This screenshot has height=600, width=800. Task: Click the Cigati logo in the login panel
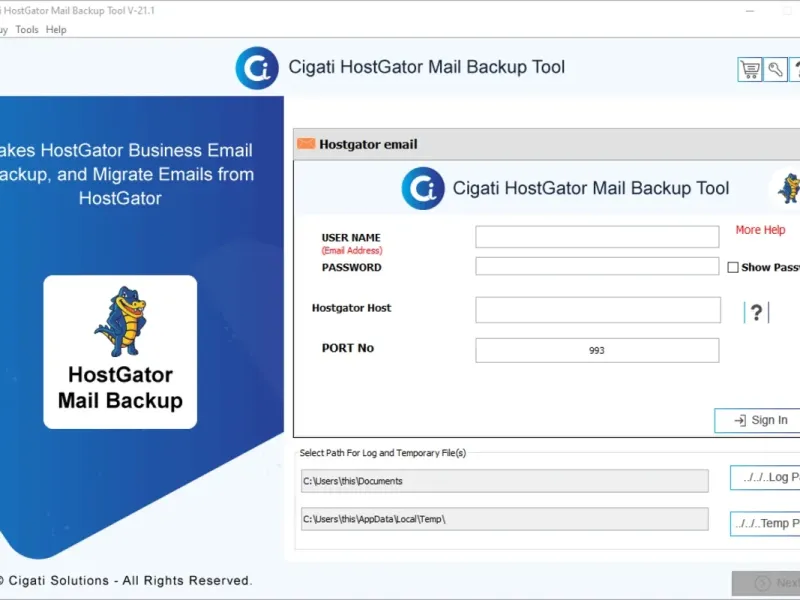pyautogui.click(x=423, y=188)
